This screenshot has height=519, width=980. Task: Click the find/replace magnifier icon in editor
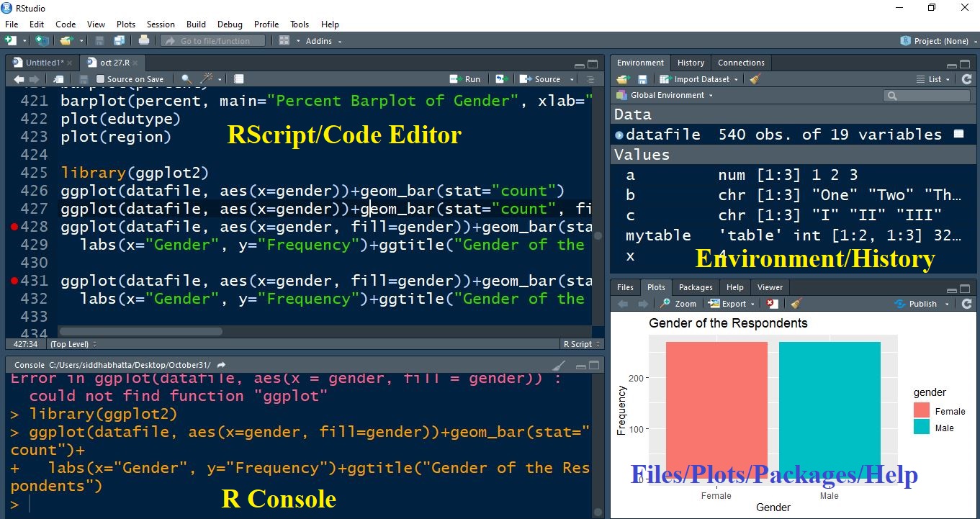(186, 79)
